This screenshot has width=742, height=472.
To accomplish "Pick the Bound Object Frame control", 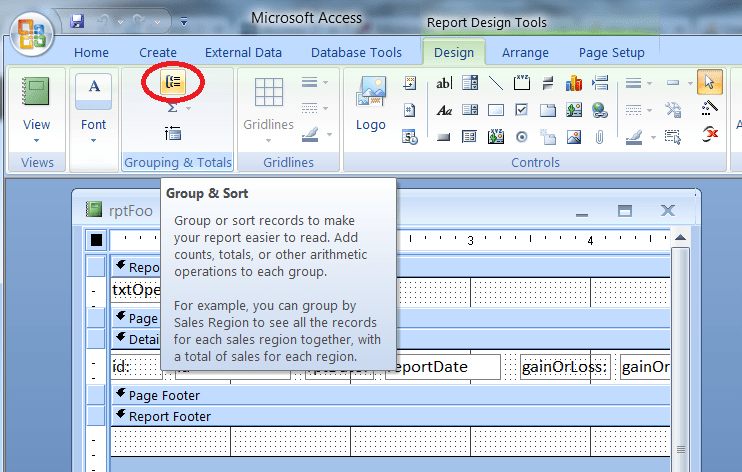I will pos(495,137).
